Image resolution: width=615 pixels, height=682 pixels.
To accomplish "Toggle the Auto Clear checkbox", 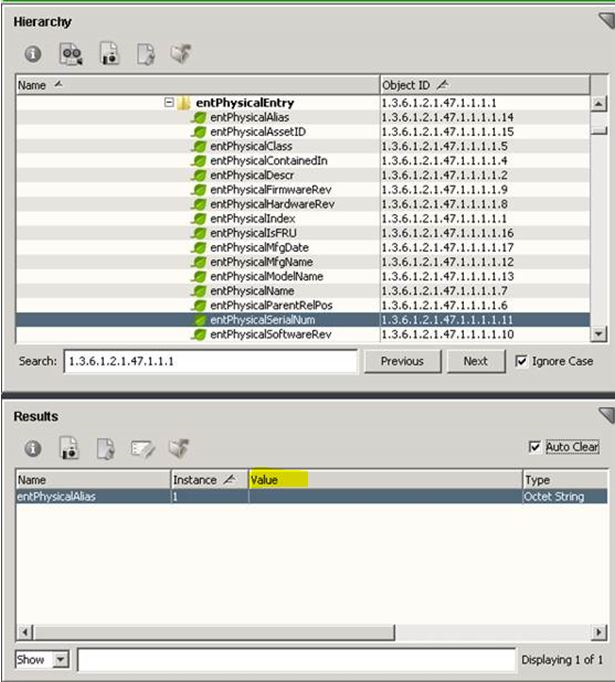I will coord(535,447).
